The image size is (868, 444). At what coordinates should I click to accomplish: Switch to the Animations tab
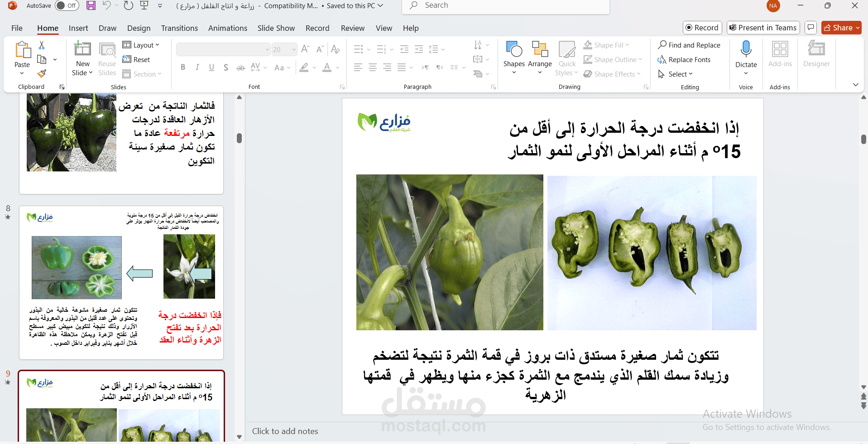pos(228,28)
